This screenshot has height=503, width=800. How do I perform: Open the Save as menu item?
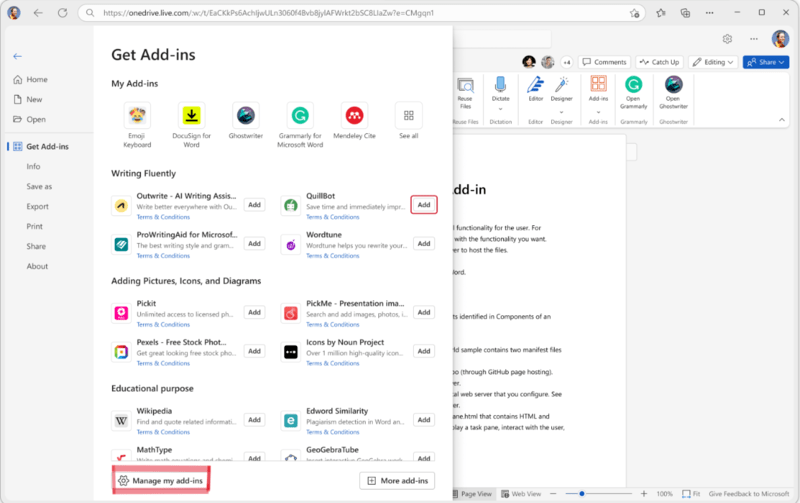39,187
